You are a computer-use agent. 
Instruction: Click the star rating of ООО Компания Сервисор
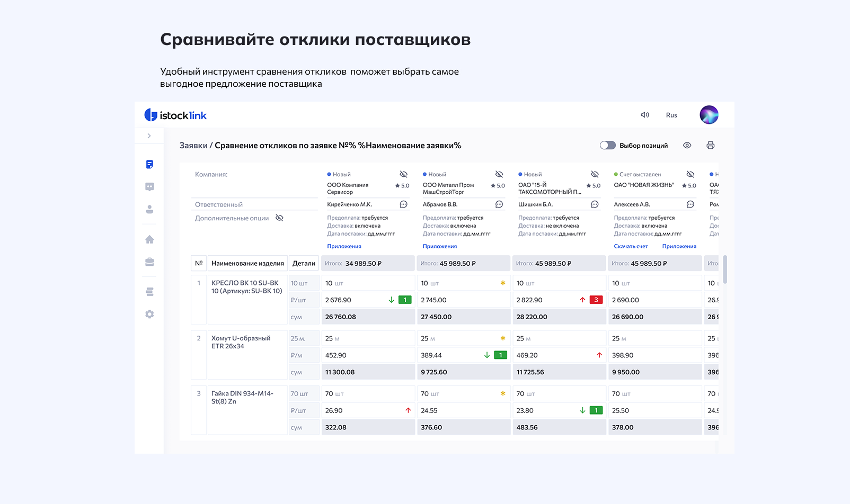[402, 186]
